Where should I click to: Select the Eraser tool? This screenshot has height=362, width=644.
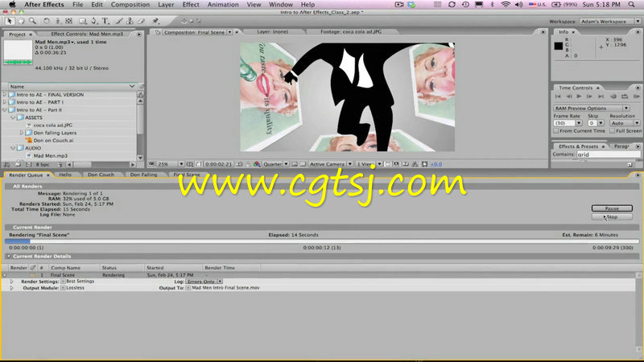click(x=141, y=21)
